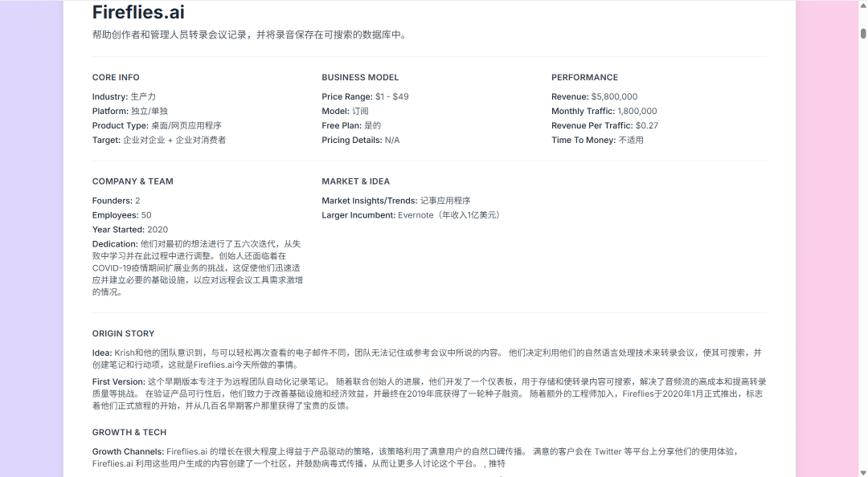Click the Founders: 2 line
868x477 pixels.
(117, 201)
